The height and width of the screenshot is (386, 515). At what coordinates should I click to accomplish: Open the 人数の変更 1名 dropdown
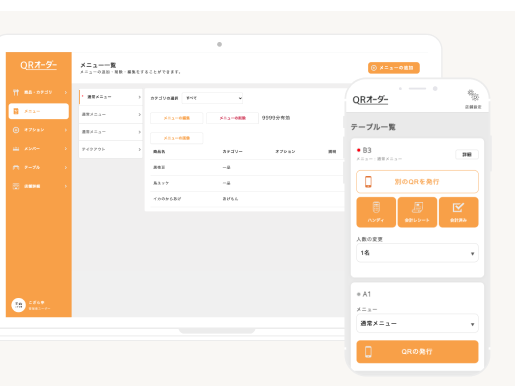point(417,253)
